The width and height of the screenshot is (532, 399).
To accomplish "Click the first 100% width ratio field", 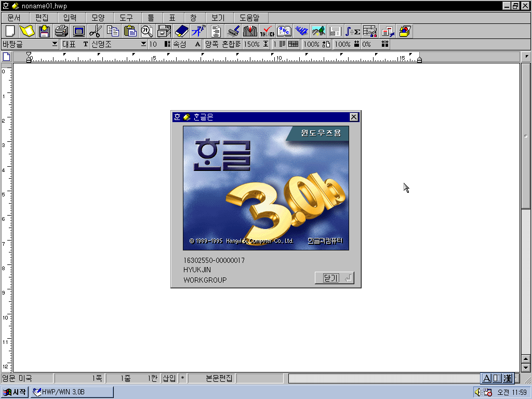I will 312,44.
